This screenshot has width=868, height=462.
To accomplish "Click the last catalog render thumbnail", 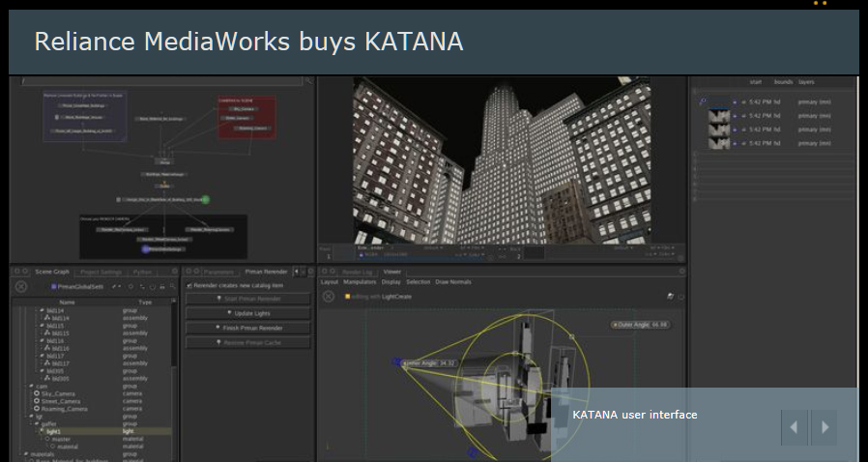I will click(719, 143).
